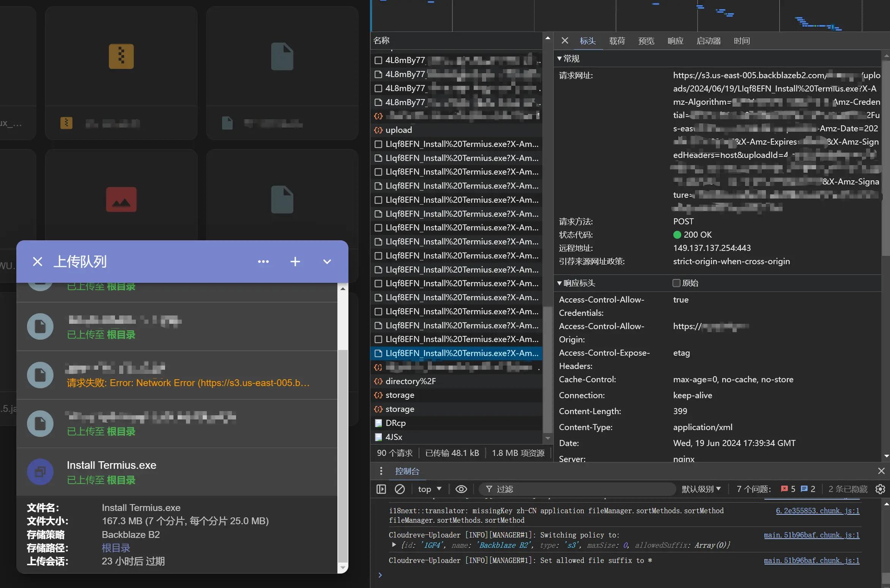The width and height of the screenshot is (890, 588).
Task: Select the DRcp request row
Action: [x=456, y=423]
